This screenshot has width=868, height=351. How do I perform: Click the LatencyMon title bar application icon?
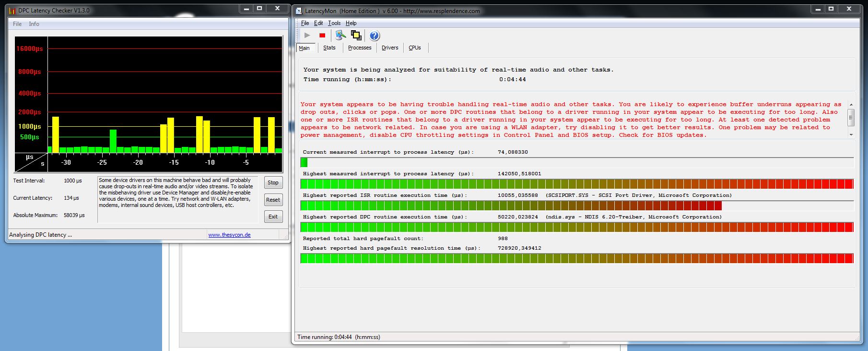coord(299,11)
